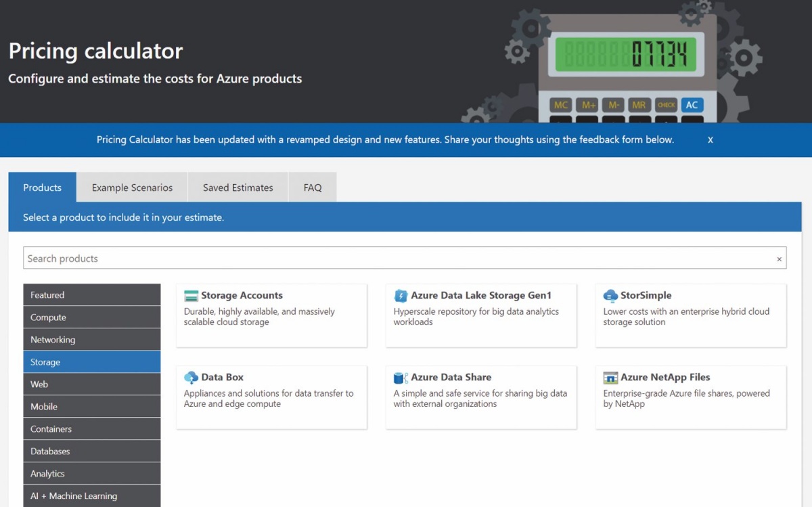Clear the product search field with x
The height and width of the screenshot is (507, 812).
779,259
